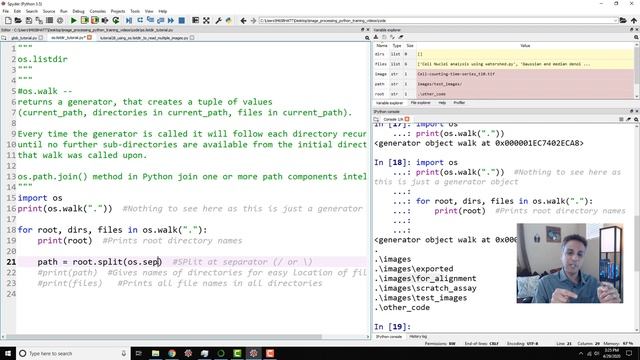
Task: Run the file with the green play button
Action: 73,20
